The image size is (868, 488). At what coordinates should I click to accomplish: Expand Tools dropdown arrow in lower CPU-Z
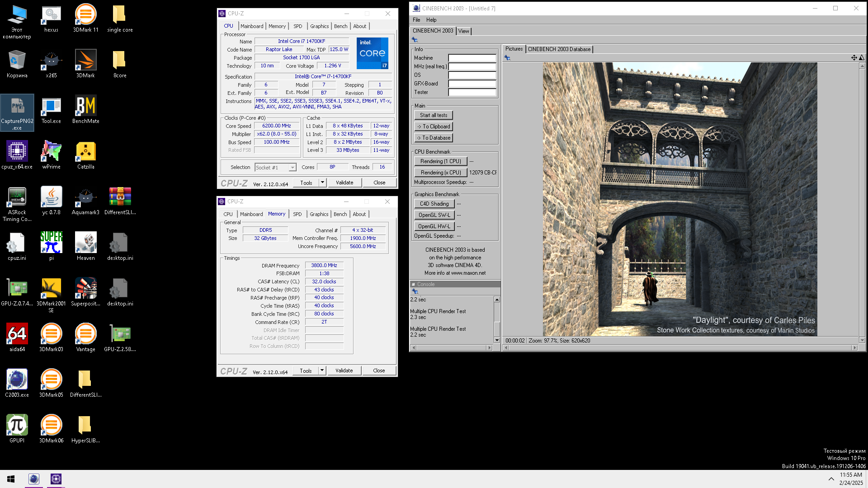[322, 371]
